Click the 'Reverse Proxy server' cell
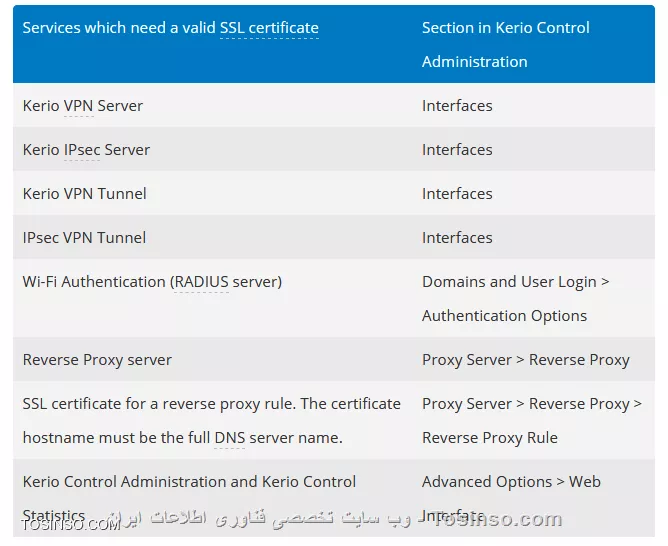This screenshot has width=668, height=546. coord(97,360)
